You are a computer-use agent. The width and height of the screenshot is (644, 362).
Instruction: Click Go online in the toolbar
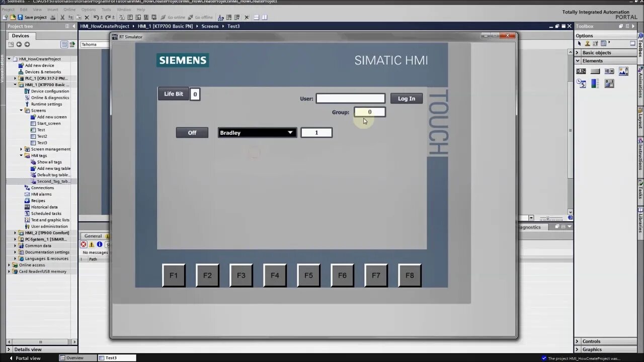point(173,17)
